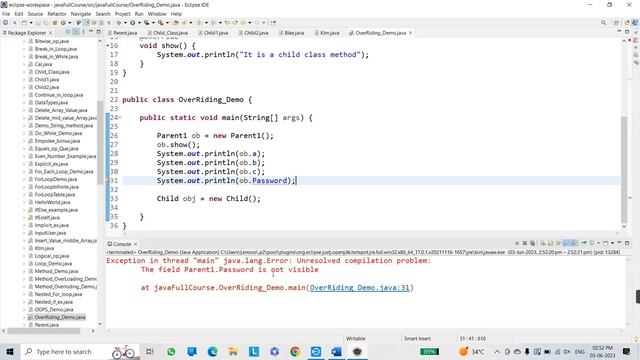Open the Open Console dropdown arrow

pos(612,243)
